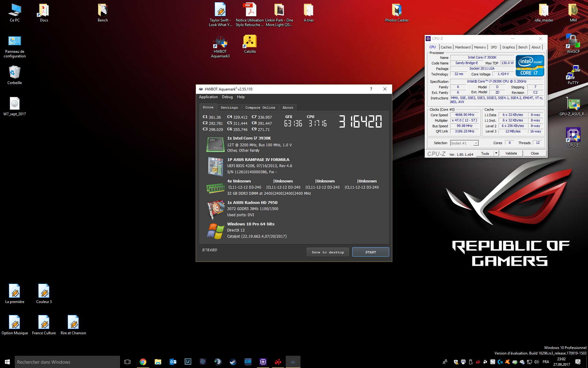
Task: Open the Bench tab in CPU-Z
Action: 523,47
